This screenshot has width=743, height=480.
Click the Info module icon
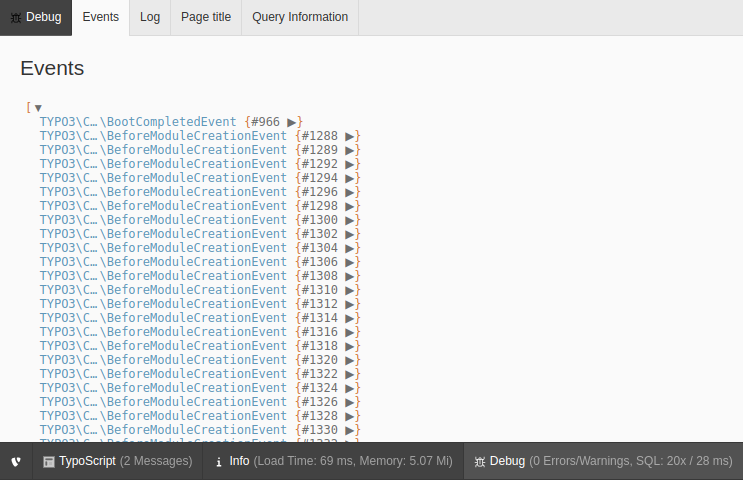point(218,462)
